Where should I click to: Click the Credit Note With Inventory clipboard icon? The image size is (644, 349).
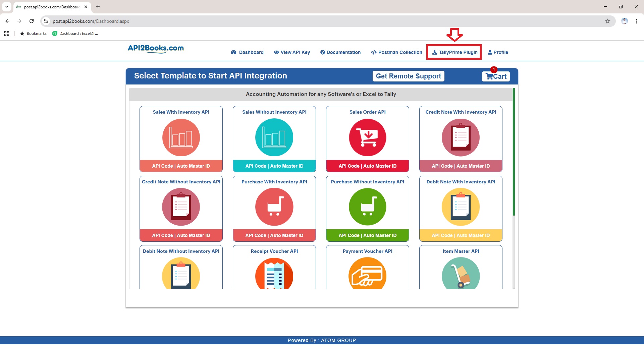[461, 137]
